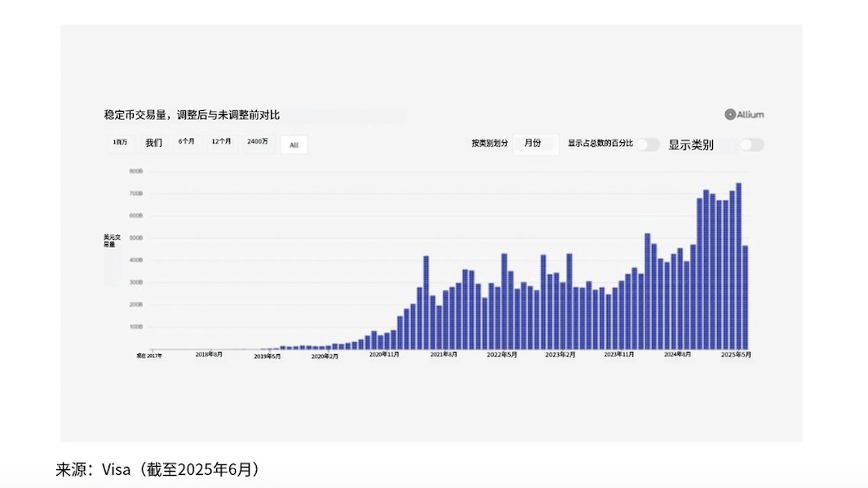Click the 美元交易量 y-axis title

[112, 240]
